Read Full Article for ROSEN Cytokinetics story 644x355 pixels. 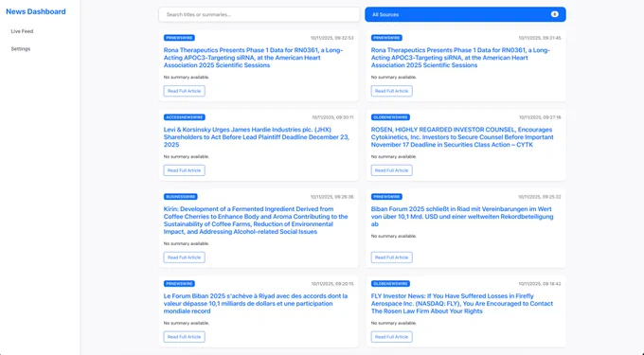391,170
